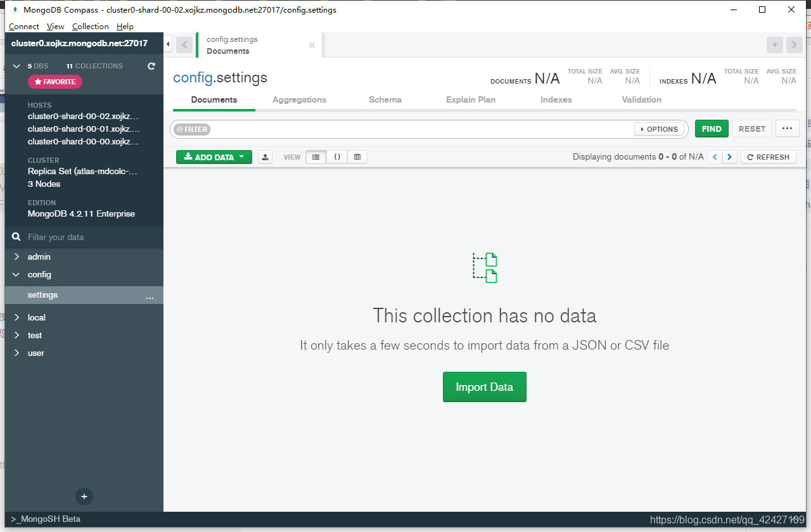Switch to the Indexes tab
Image resolution: width=811 pixels, height=532 pixels.
point(556,99)
